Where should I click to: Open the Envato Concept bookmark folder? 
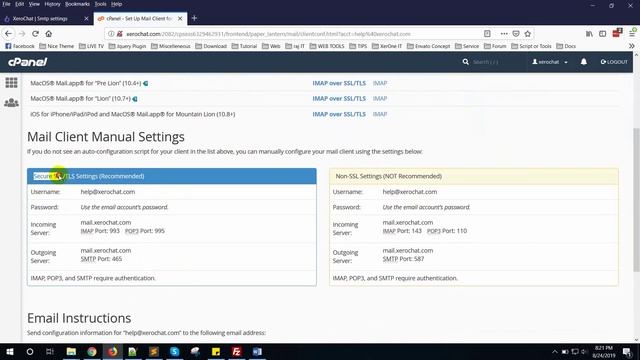[x=428, y=46]
